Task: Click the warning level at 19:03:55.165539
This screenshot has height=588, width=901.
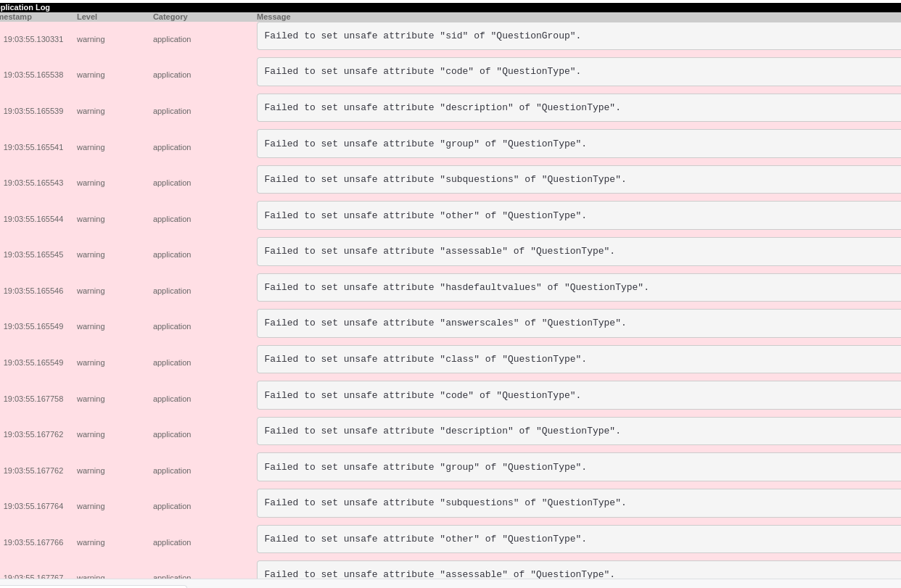Action: pyautogui.click(x=91, y=111)
